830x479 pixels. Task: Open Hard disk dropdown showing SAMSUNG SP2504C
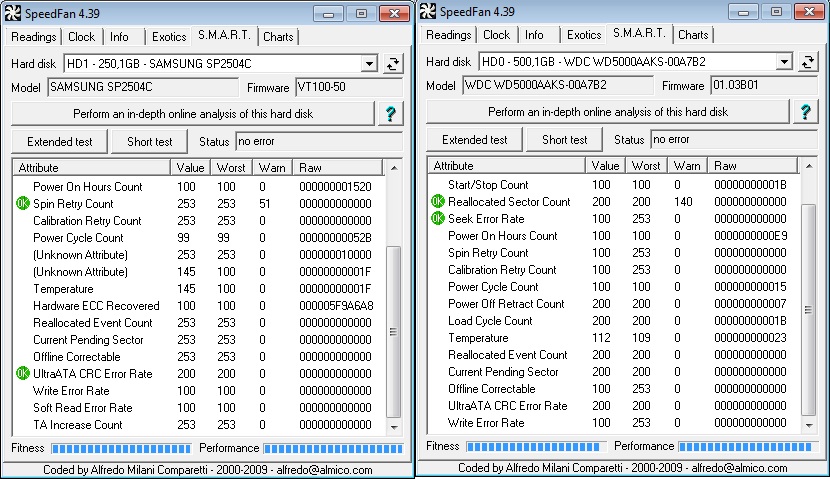click(369, 64)
